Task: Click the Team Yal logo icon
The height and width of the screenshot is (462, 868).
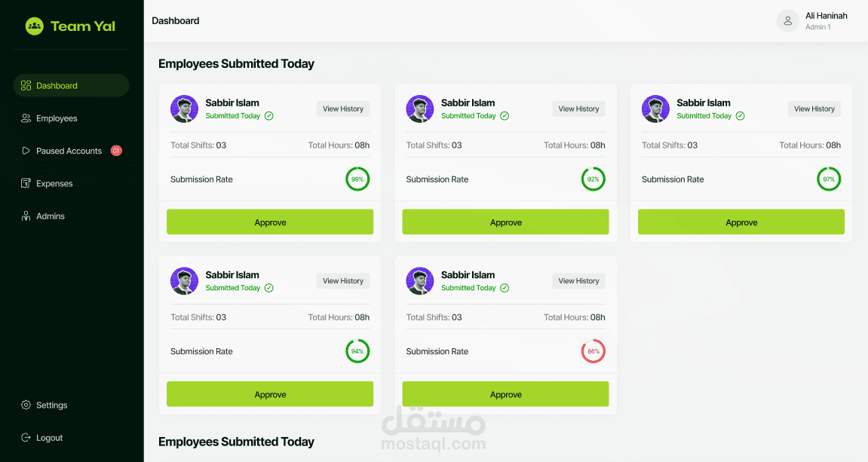Action: coord(35,26)
